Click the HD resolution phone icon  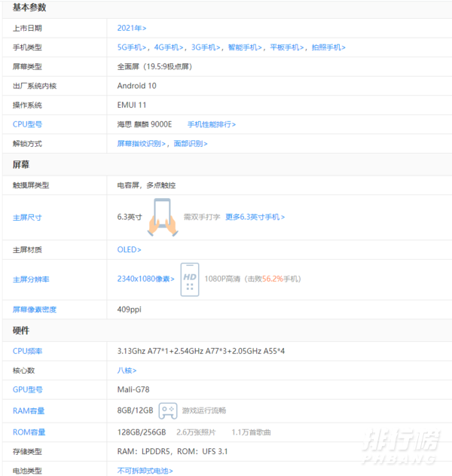pos(190,279)
